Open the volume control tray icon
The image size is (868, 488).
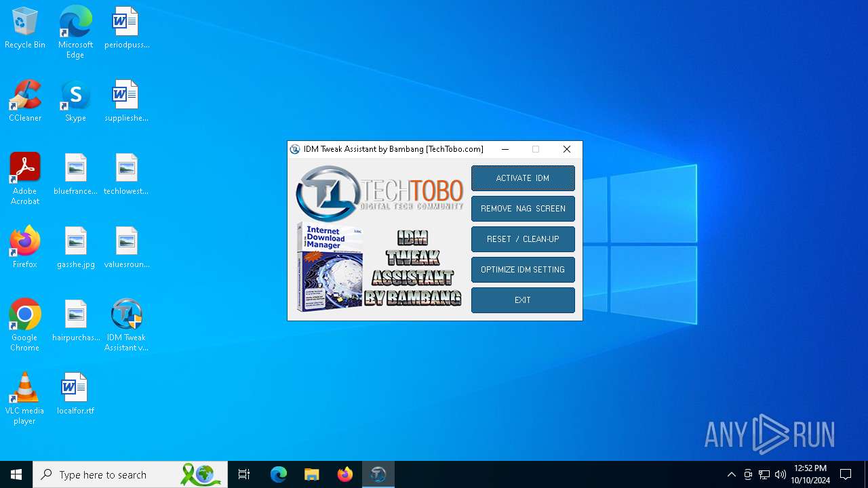(781, 474)
